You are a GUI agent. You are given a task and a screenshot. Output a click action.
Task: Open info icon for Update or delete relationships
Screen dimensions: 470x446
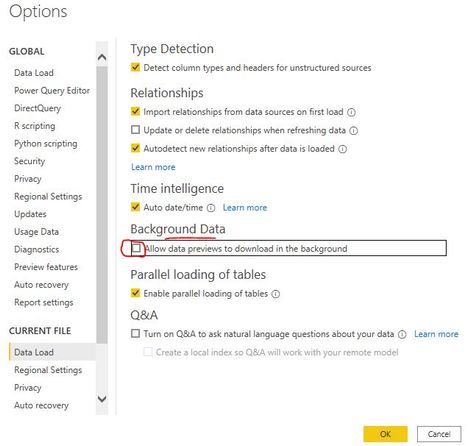(353, 131)
